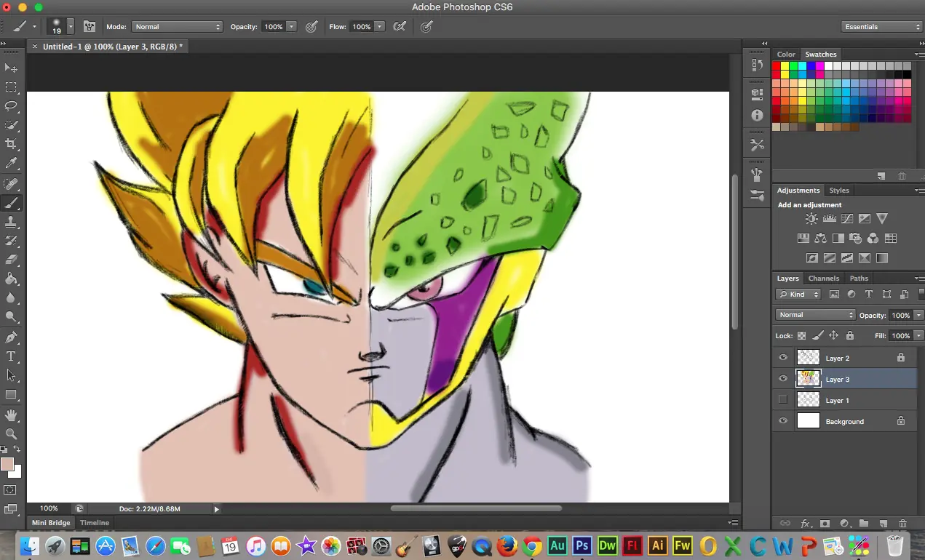Toggle lock transparent pixels
This screenshot has width=925, height=560.
coord(801,336)
